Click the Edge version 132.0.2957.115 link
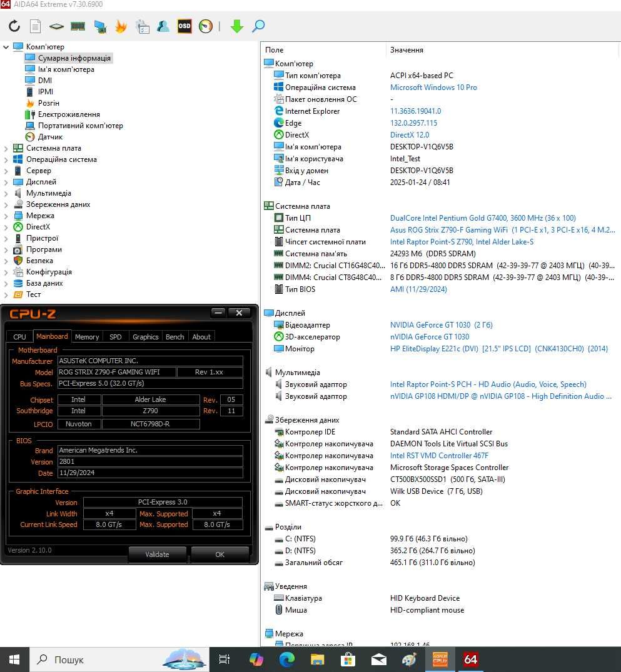Screen dimensions: 621x672 tap(413, 123)
